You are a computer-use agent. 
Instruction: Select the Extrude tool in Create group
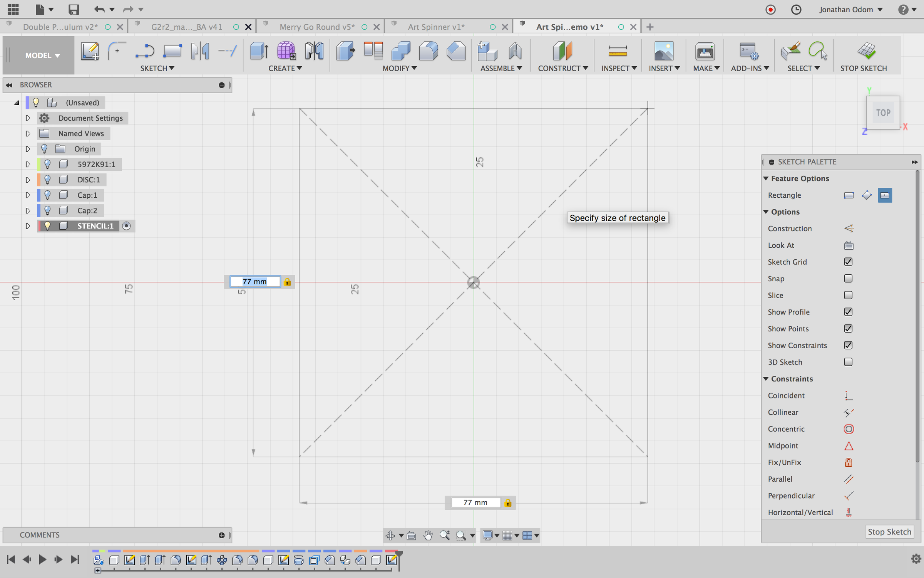(259, 51)
